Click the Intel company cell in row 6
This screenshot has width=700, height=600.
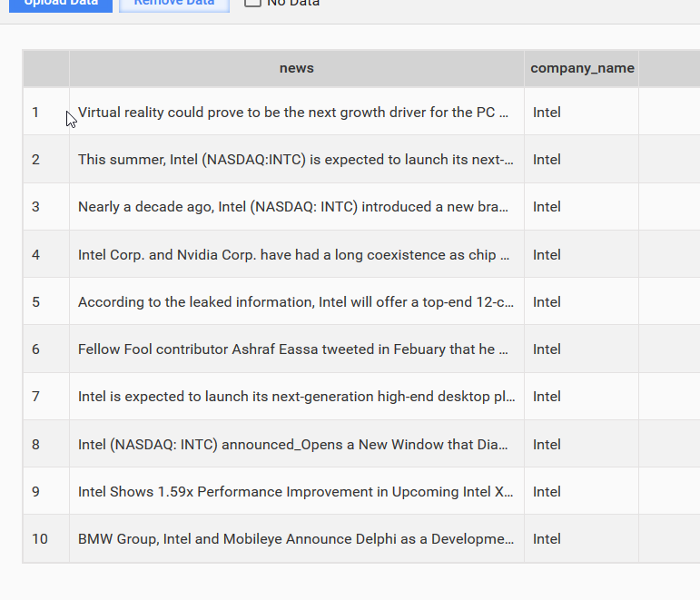point(582,349)
